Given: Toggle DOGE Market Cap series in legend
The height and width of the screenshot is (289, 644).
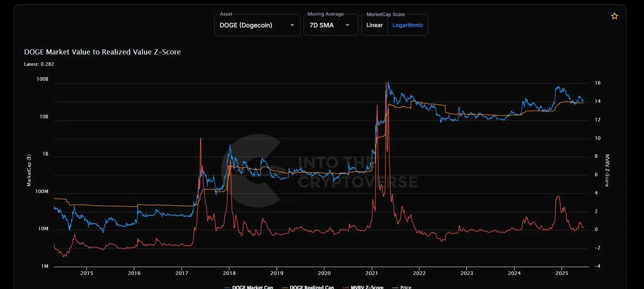Looking at the screenshot, I should (252, 287).
